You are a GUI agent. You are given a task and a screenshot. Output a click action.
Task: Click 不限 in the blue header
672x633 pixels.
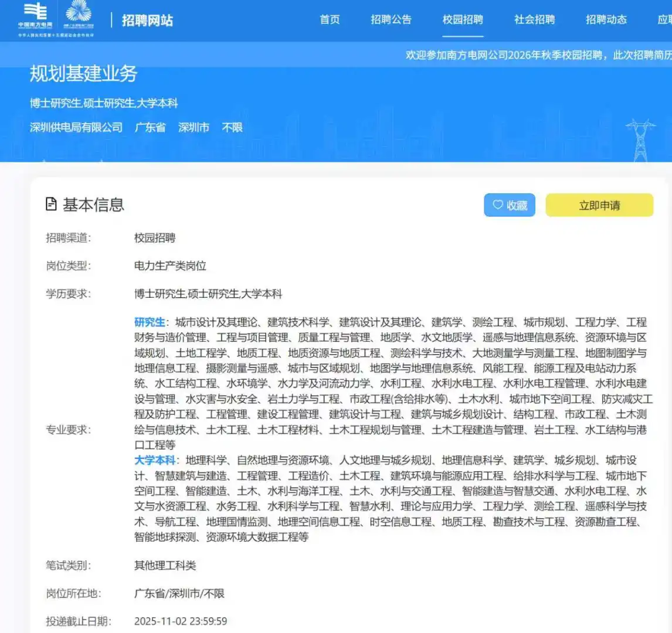coord(232,127)
